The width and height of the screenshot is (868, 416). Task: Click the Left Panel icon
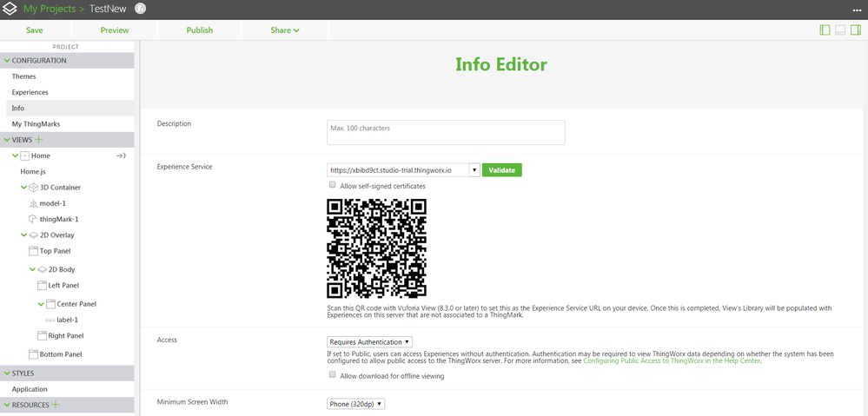[x=42, y=286]
